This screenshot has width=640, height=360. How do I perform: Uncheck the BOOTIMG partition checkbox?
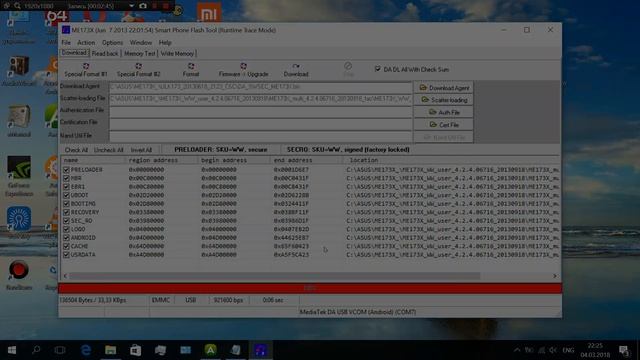67,204
